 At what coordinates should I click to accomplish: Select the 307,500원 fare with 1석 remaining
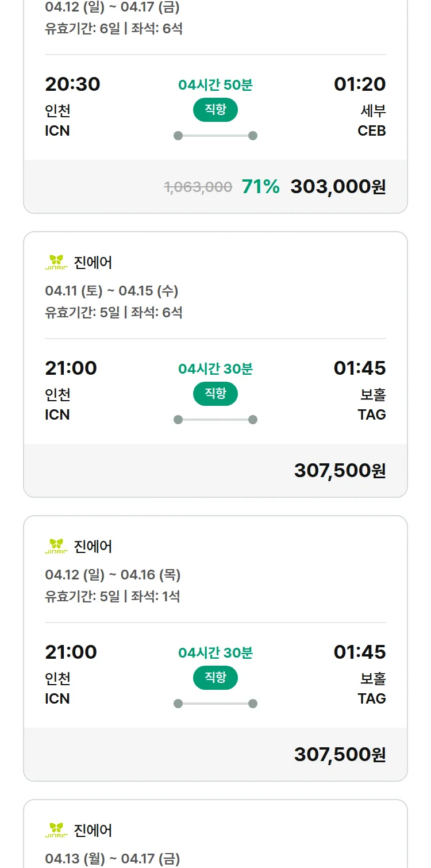point(340,755)
